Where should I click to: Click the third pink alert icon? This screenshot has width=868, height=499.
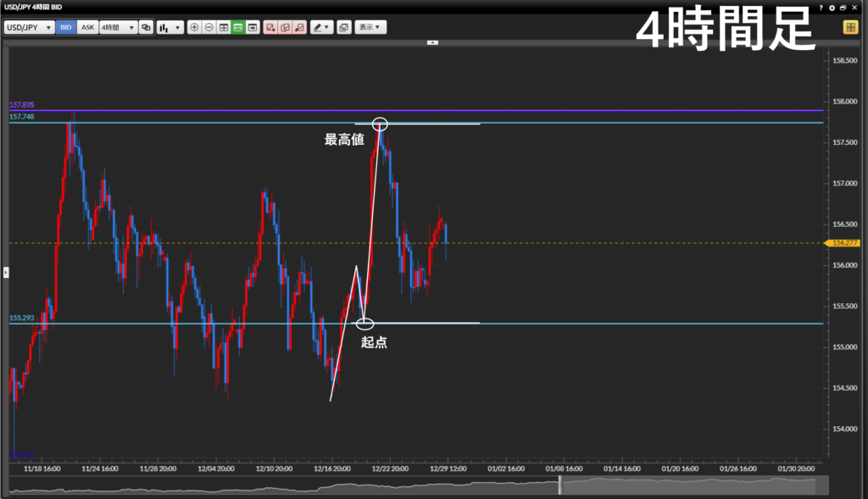(299, 27)
